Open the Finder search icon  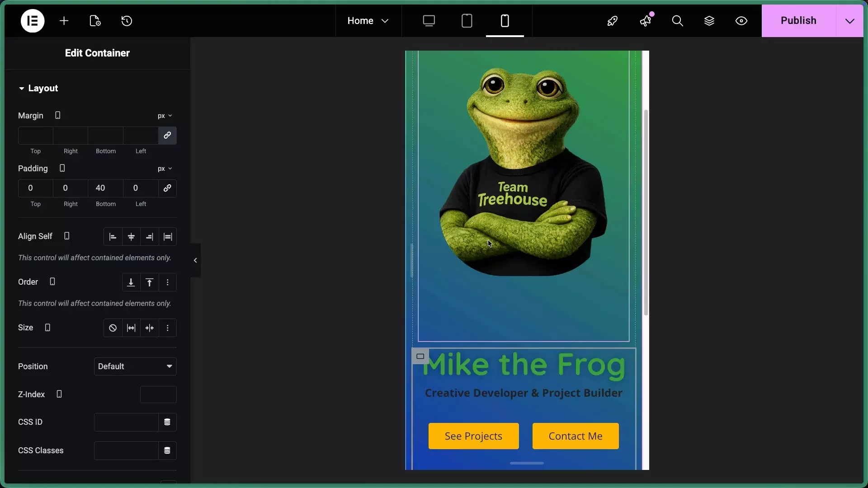click(677, 21)
